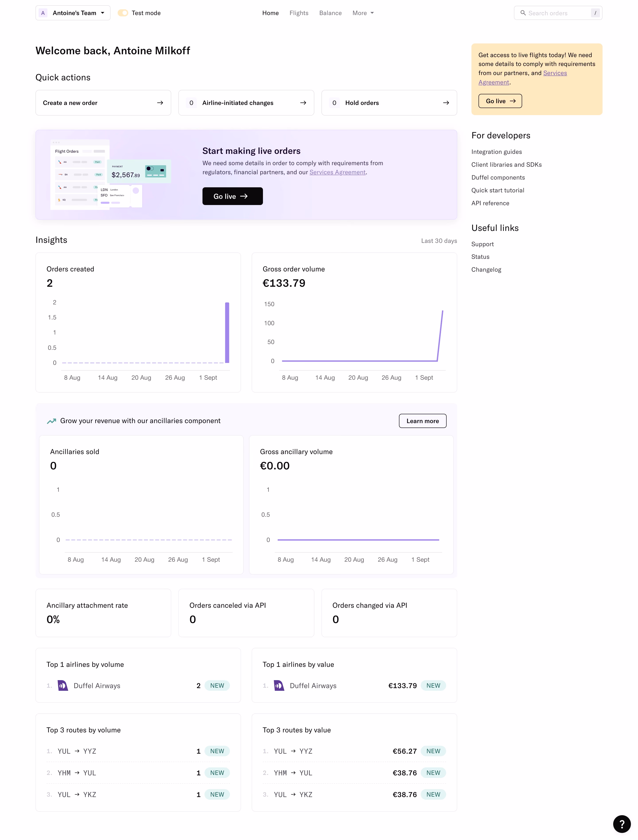Click Last 30 days label
This screenshot has width=638, height=840.
point(439,241)
